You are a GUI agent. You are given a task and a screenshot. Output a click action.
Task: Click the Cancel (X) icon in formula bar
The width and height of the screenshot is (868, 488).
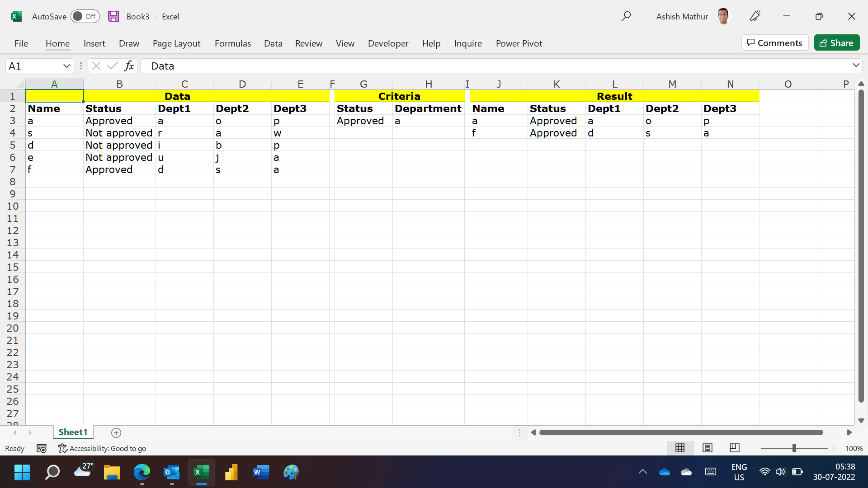96,66
